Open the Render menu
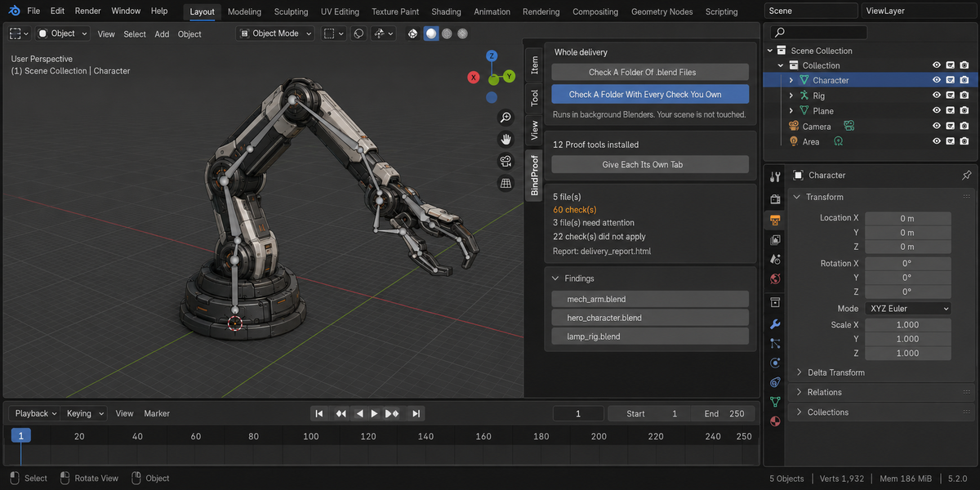980x490 pixels. pyautogui.click(x=87, y=11)
